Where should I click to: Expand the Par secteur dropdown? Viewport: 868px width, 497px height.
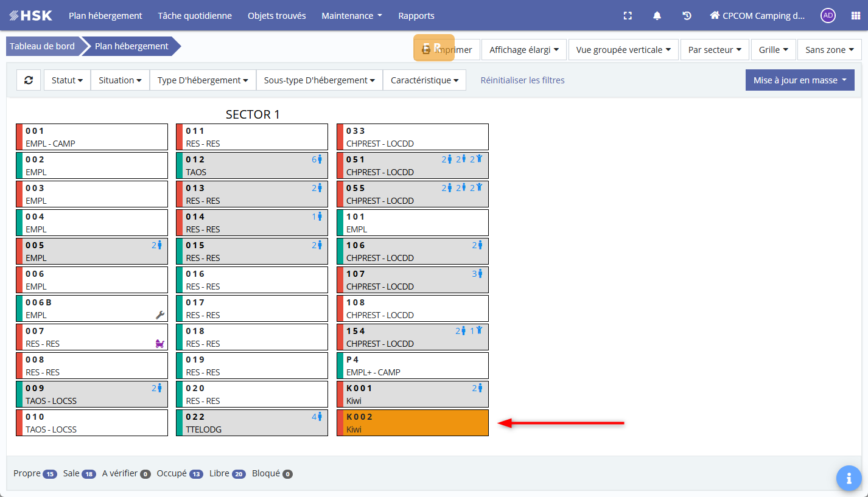click(x=714, y=50)
